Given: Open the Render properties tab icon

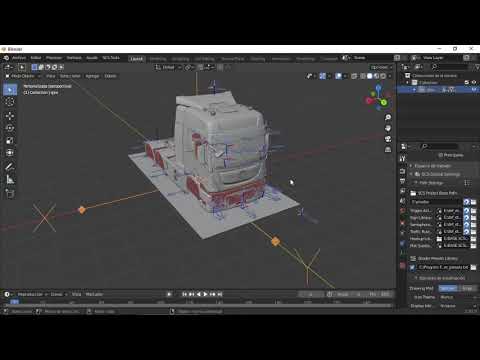Looking at the screenshot, I should (x=403, y=171).
